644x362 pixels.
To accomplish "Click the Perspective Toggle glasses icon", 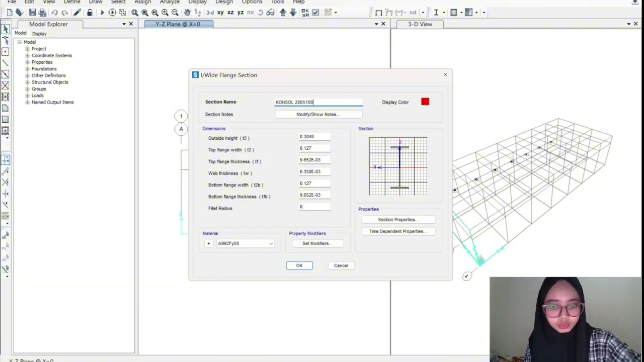I will [x=271, y=13].
